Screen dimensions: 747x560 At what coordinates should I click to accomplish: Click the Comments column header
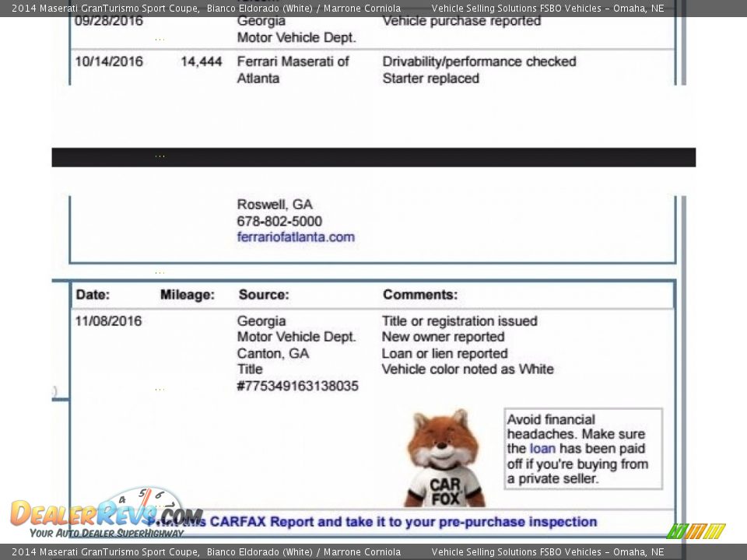(x=420, y=295)
